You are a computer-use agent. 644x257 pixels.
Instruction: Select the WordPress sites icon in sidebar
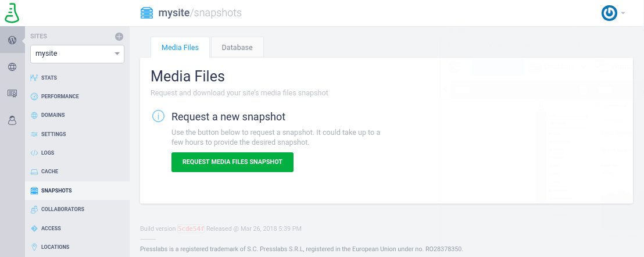(12, 40)
